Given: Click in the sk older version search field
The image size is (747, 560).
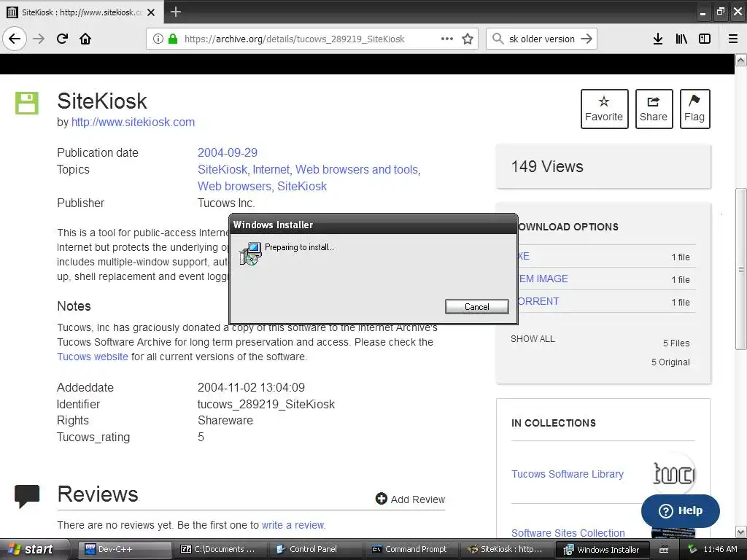Looking at the screenshot, I should [x=542, y=39].
